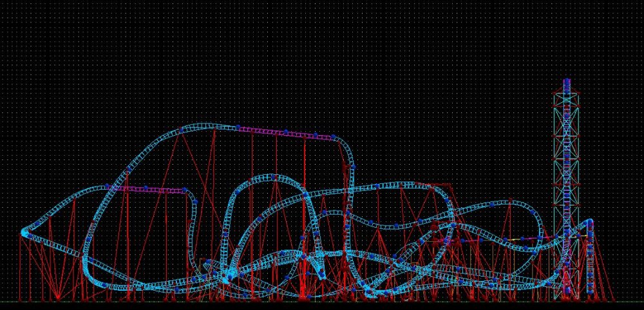The height and width of the screenshot is (310, 644).
Task: Click the leftmost pointed tip of the track
Action: [x=24, y=232]
